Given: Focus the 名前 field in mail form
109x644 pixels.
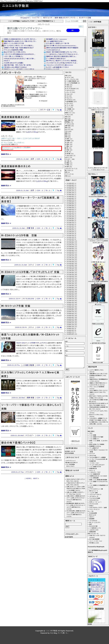Looking at the screenshot, I should [75, 344].
